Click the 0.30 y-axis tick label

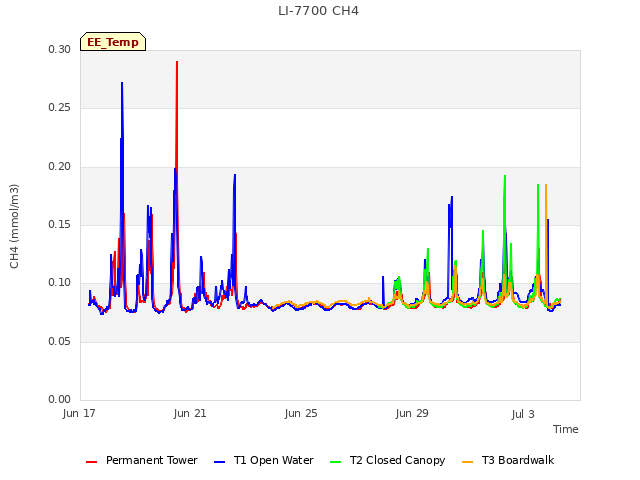click(x=60, y=49)
